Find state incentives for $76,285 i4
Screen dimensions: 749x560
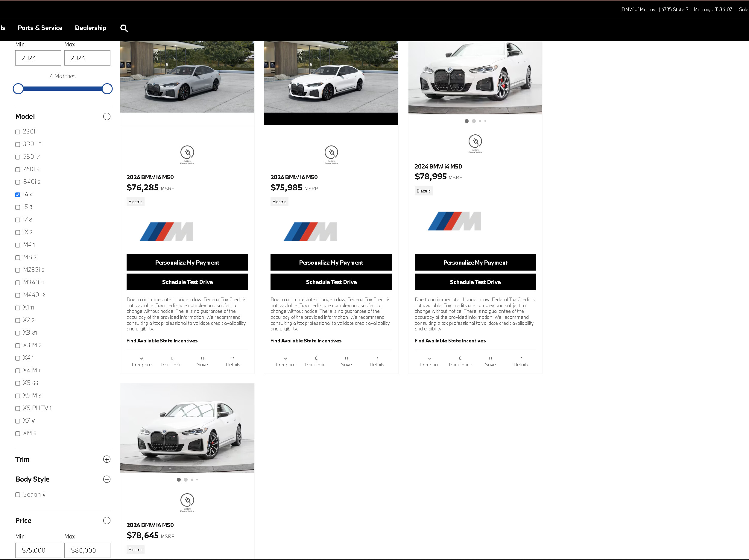pyautogui.click(x=162, y=341)
